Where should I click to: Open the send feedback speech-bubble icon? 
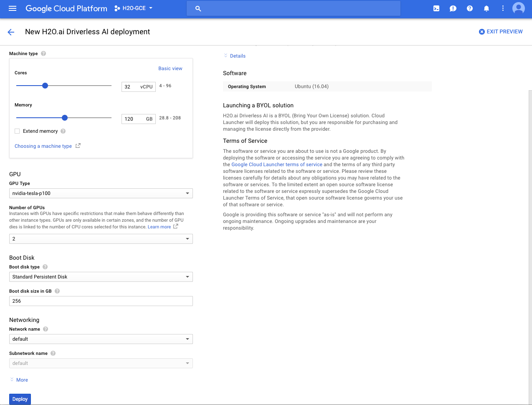[453, 8]
